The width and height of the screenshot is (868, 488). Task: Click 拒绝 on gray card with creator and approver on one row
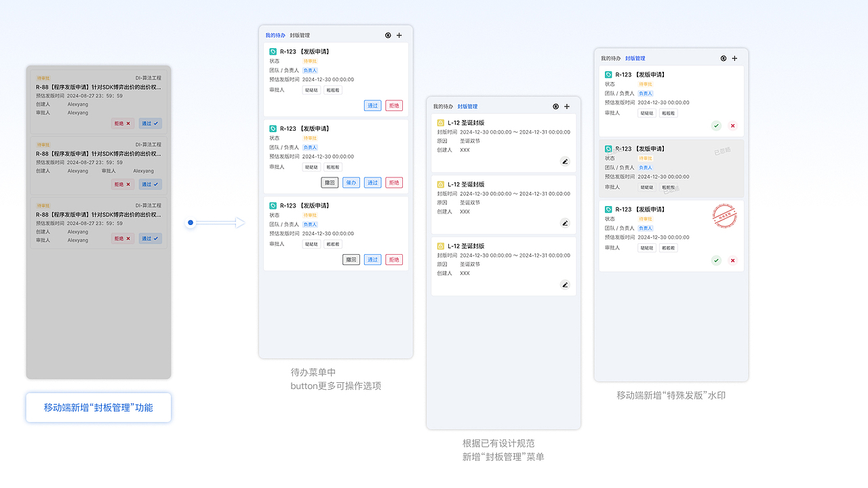[123, 184]
